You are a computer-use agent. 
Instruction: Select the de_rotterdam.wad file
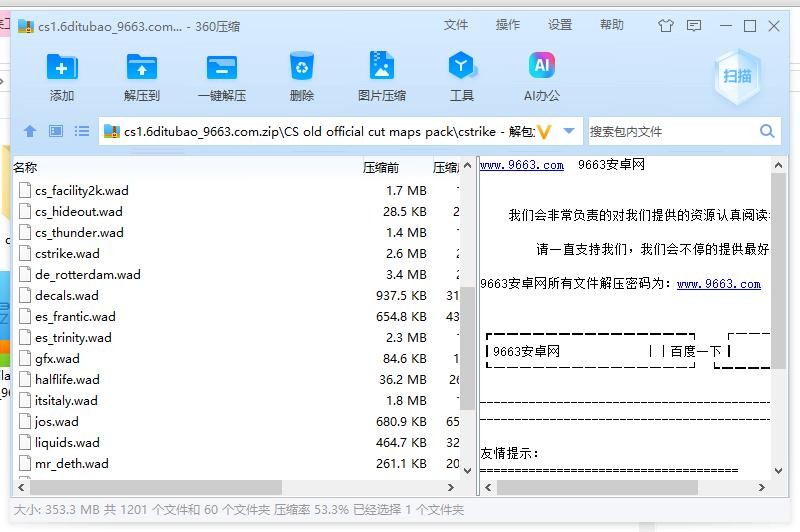(88, 274)
